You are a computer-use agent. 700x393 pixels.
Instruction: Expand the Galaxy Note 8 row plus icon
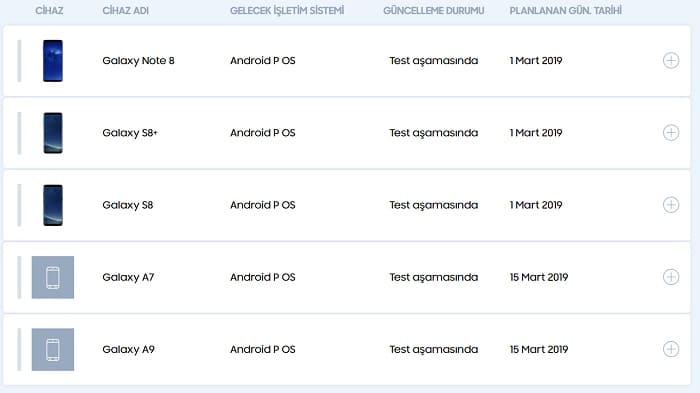671,60
